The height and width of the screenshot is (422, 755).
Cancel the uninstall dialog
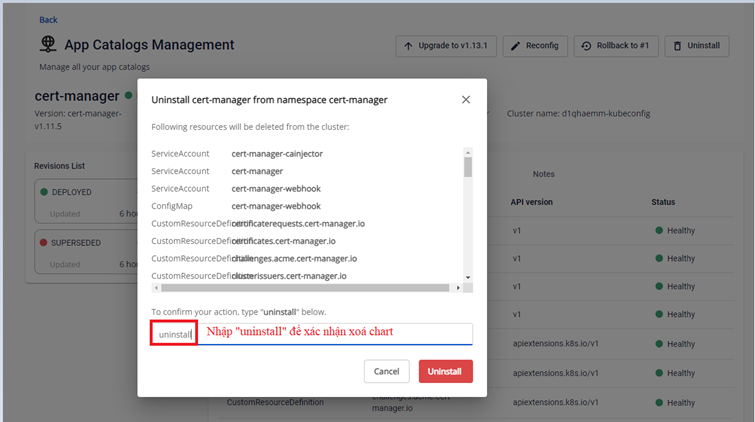click(386, 371)
